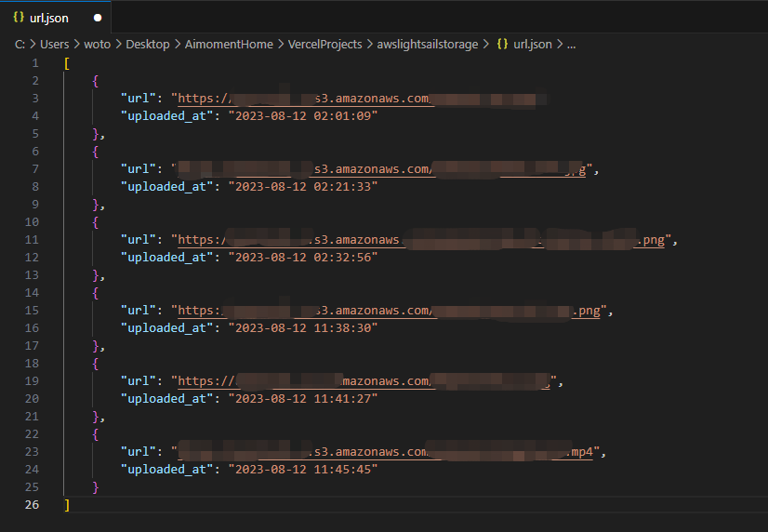768x532 pixels.
Task: Open the awslightsailstorage breadcrumb folder
Action: [427, 44]
